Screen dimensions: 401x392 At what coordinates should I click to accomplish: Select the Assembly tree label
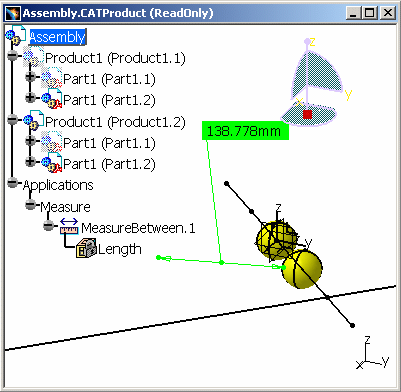(x=58, y=37)
